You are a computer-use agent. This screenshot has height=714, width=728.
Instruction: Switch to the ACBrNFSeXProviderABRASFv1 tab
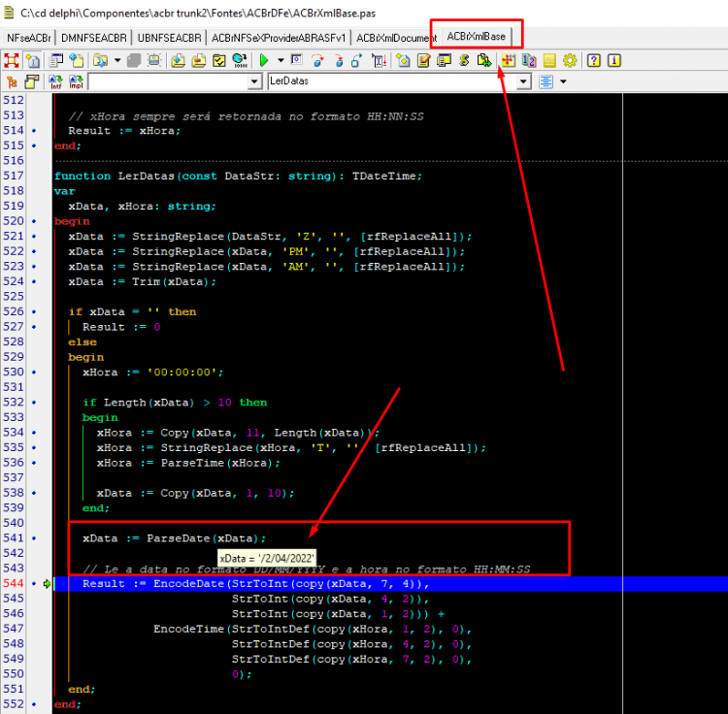(x=279, y=38)
